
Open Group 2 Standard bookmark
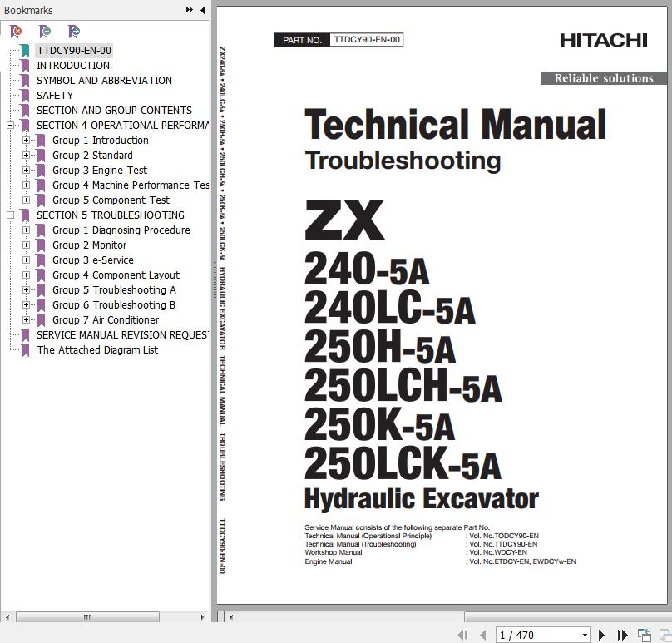(92, 156)
